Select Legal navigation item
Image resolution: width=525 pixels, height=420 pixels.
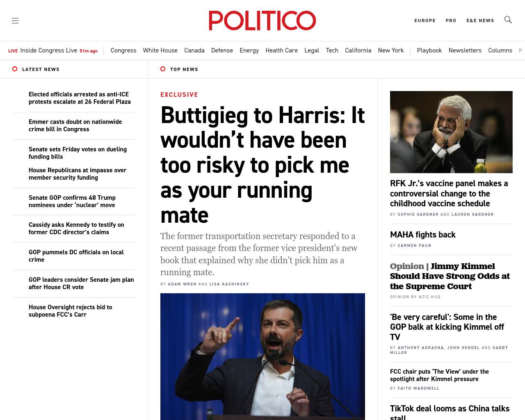312,50
